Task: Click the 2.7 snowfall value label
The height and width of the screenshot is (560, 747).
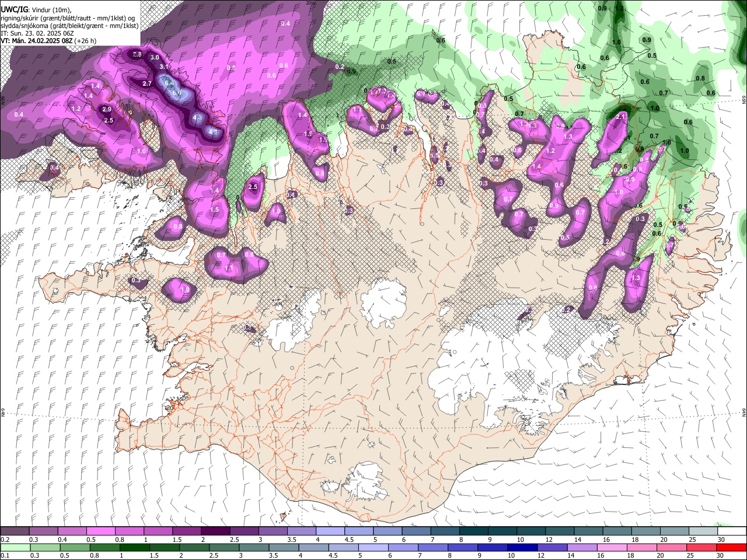Action: coord(147,83)
